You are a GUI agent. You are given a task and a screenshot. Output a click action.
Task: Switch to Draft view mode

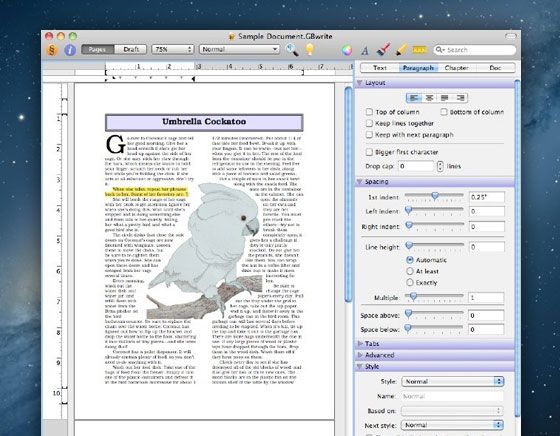click(131, 49)
